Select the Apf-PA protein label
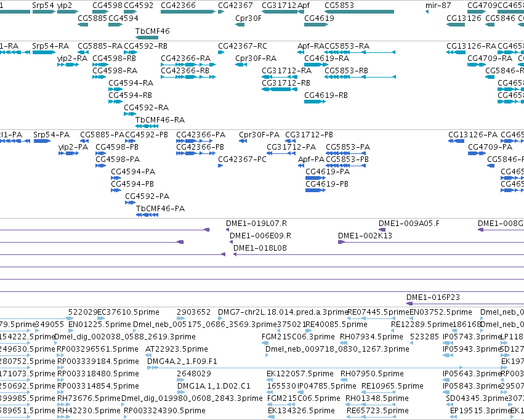This screenshot has width=524, height=420. [x=311, y=160]
